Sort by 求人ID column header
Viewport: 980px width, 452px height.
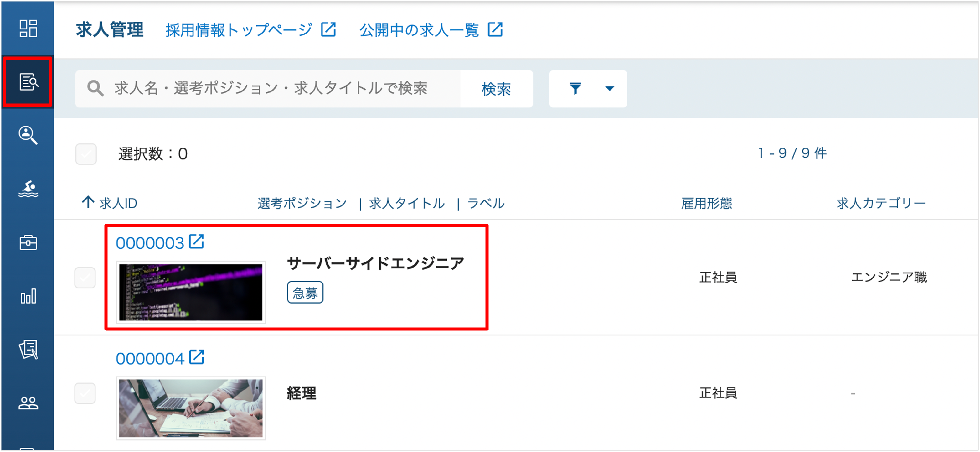[x=110, y=203]
